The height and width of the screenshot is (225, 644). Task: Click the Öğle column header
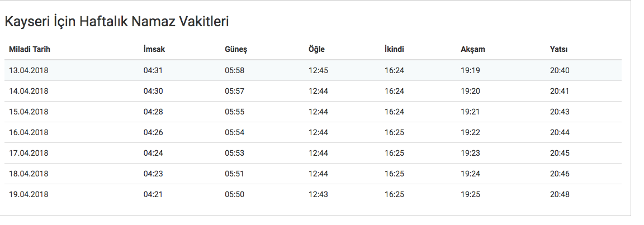pos(316,49)
